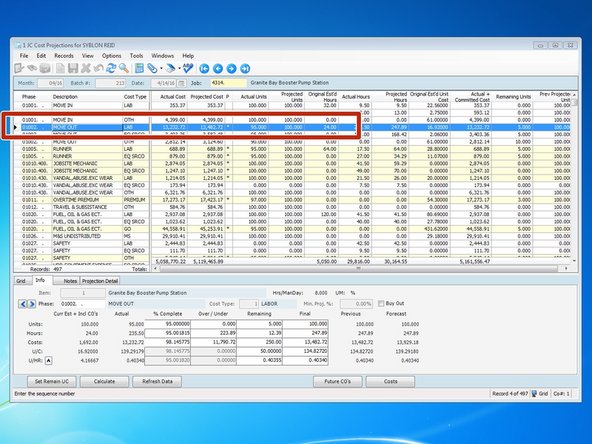This screenshot has height=444, width=592.
Task: Click the Units % Complete field 95.000000
Action: click(x=168, y=324)
